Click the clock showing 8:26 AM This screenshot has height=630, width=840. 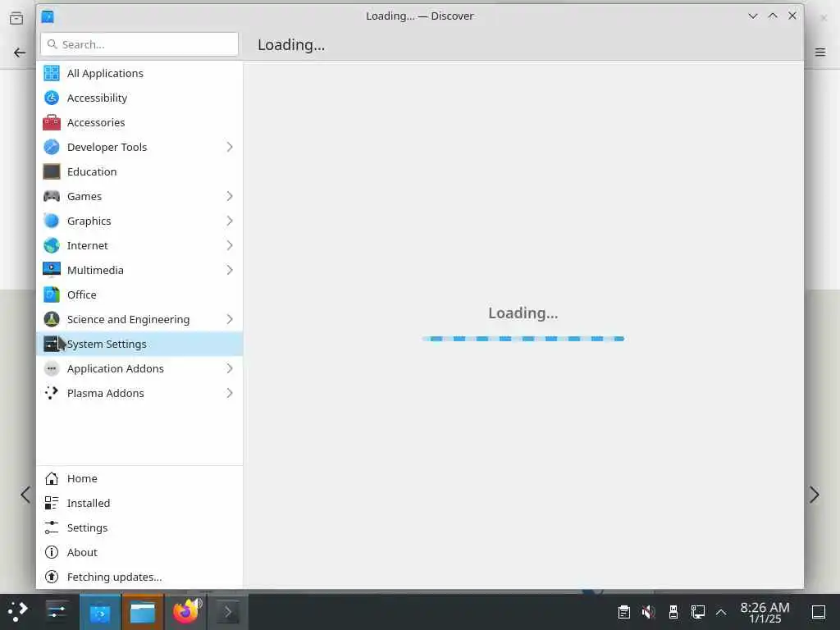765,612
